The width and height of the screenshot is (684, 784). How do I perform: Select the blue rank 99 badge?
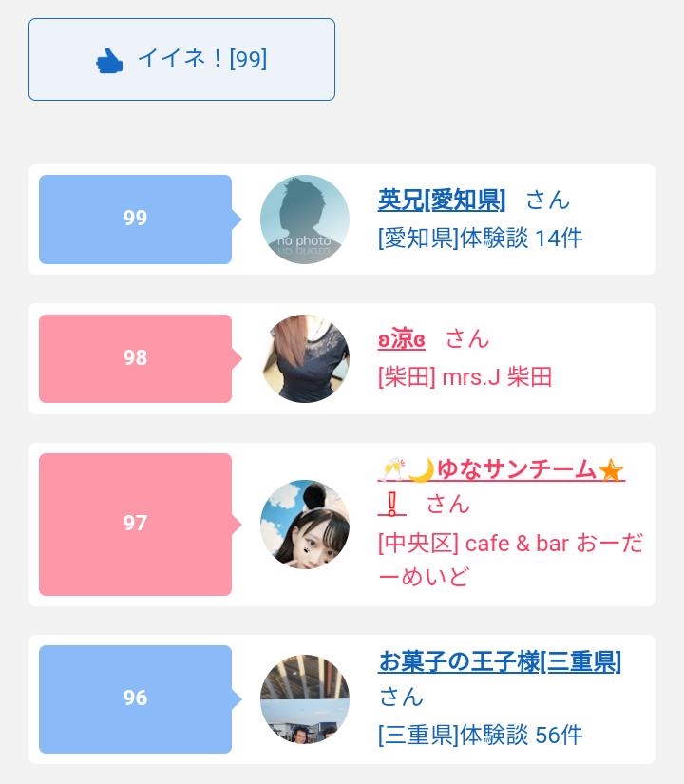(x=135, y=219)
